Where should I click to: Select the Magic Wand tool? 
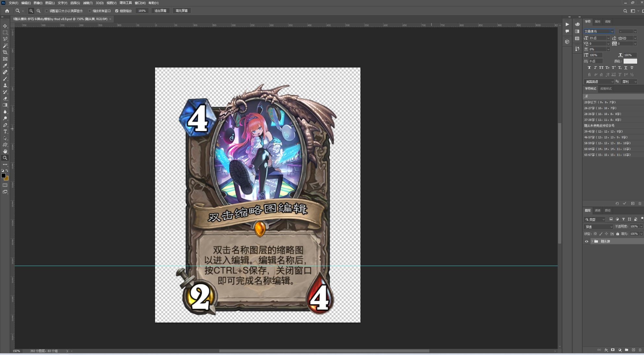point(5,46)
